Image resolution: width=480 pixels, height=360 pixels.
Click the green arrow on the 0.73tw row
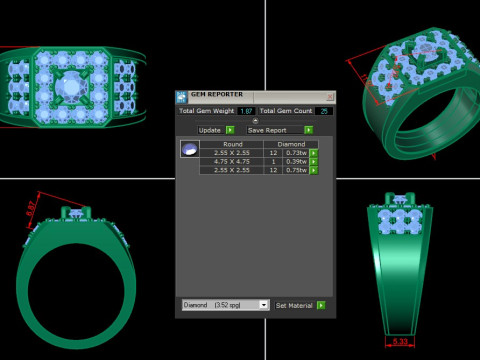tap(314, 153)
